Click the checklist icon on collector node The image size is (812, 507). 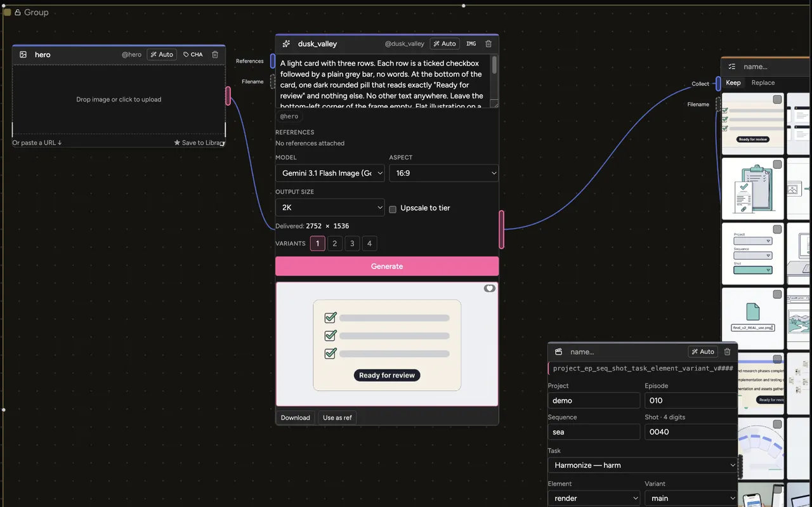(732, 67)
